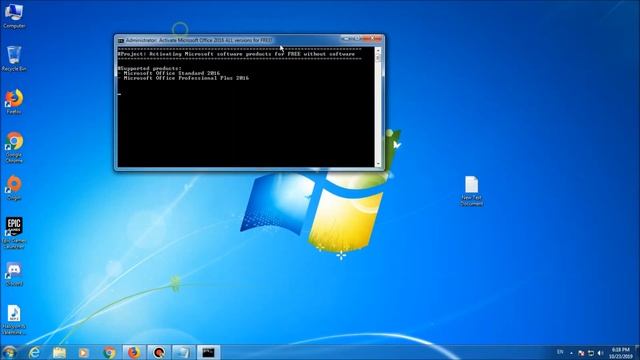The image size is (640, 360).
Task: Switch to the taskbar window next to recorder
Action: click(183, 352)
